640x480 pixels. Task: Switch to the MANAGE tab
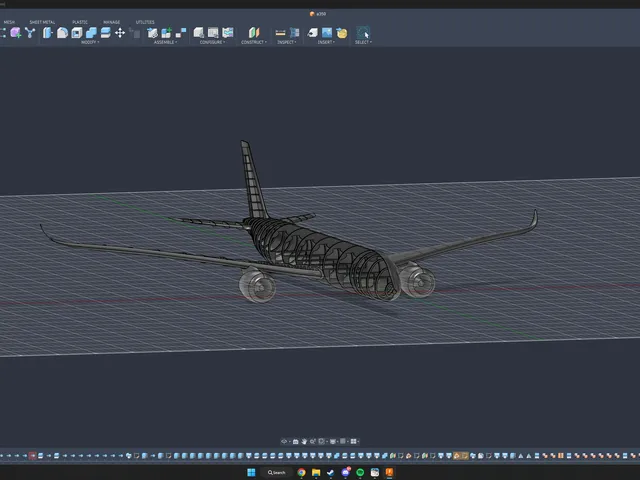111,22
